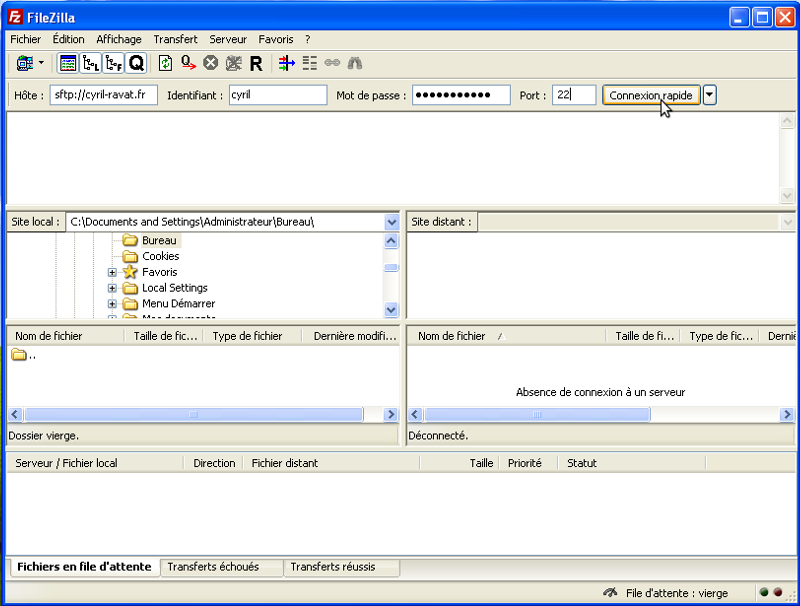The height and width of the screenshot is (606, 800).
Task: Click the Connexion rapide button
Action: (x=651, y=95)
